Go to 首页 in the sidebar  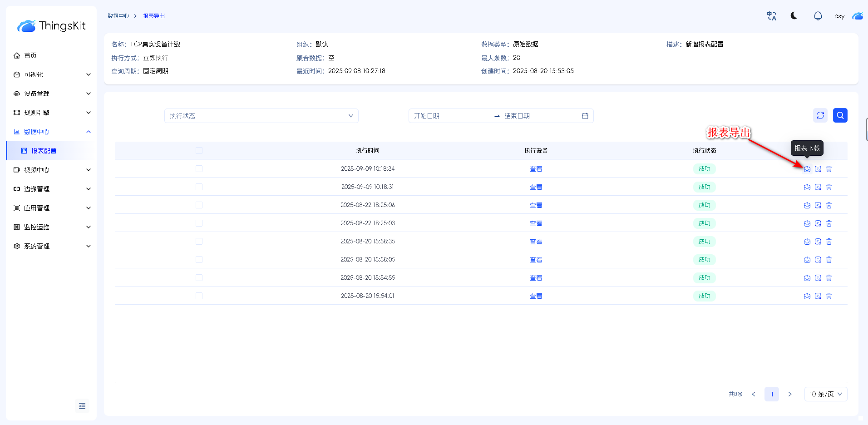pyautogui.click(x=30, y=55)
